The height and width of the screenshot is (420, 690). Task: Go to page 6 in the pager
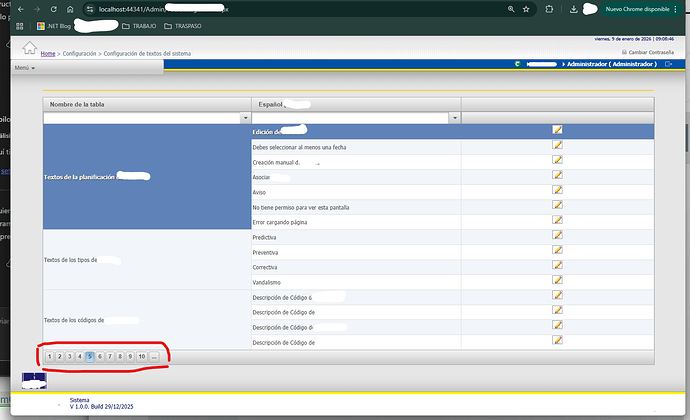(x=100, y=356)
